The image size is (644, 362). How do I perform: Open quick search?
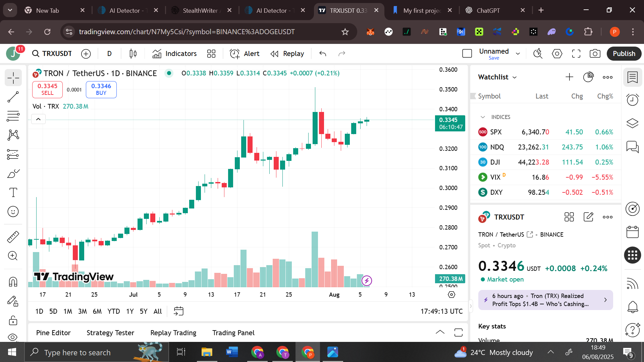[538, 54]
